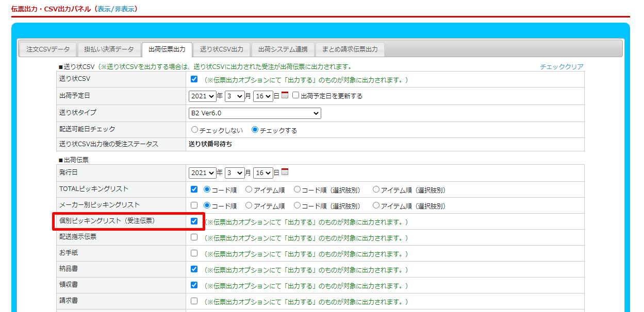Switch to 注文CSVデータ tab
The width and height of the screenshot is (644, 312).
pyautogui.click(x=48, y=49)
